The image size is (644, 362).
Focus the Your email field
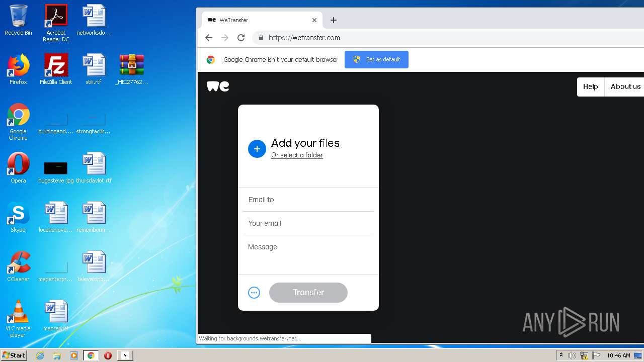308,223
